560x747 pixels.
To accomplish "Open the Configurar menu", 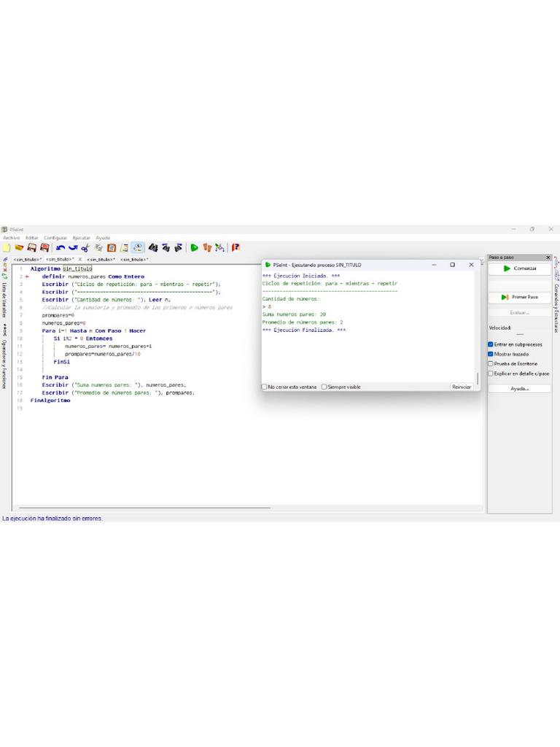I will 55,238.
